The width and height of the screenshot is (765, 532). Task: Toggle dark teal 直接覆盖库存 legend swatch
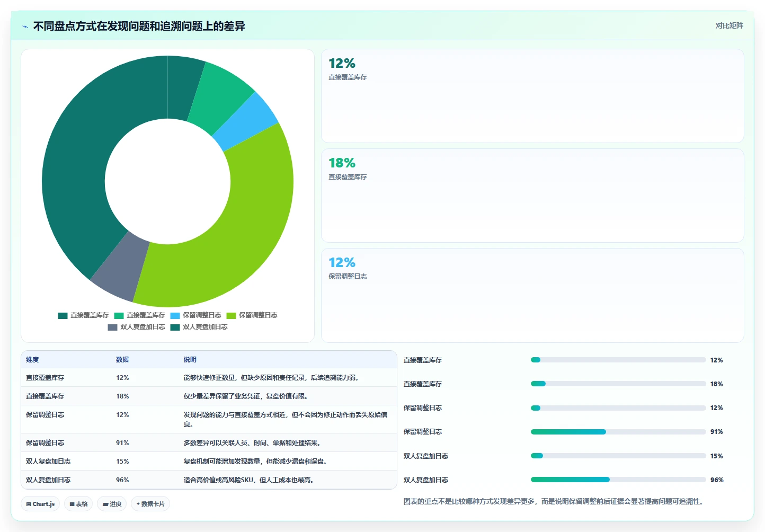coord(63,315)
